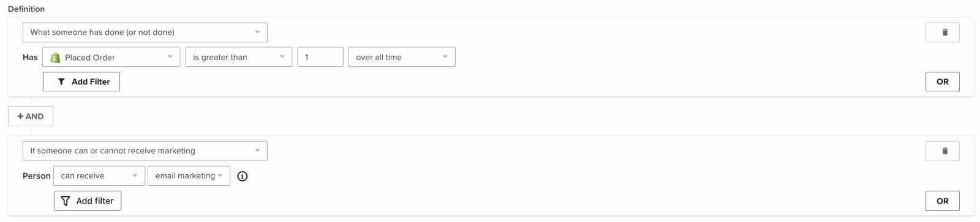Add a new AND condition
Image resolution: width=980 pixels, height=222 pixels.
click(31, 116)
